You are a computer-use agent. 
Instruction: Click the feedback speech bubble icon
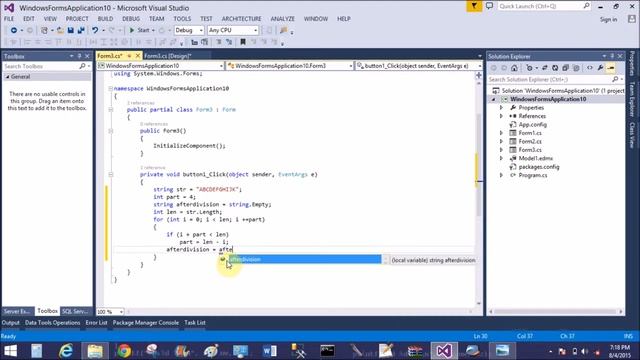[x=489, y=6]
